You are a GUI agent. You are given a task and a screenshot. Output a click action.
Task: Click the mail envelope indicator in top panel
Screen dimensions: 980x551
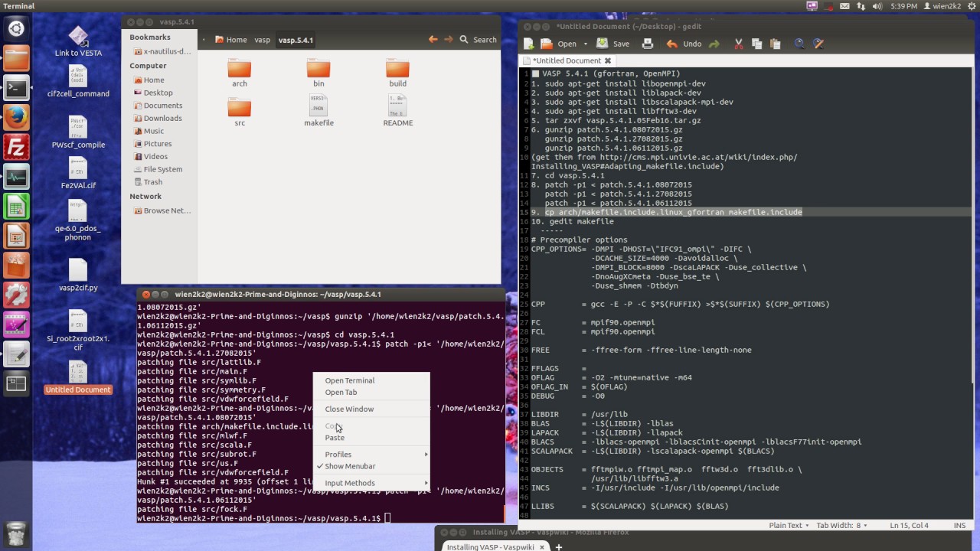pos(844,6)
